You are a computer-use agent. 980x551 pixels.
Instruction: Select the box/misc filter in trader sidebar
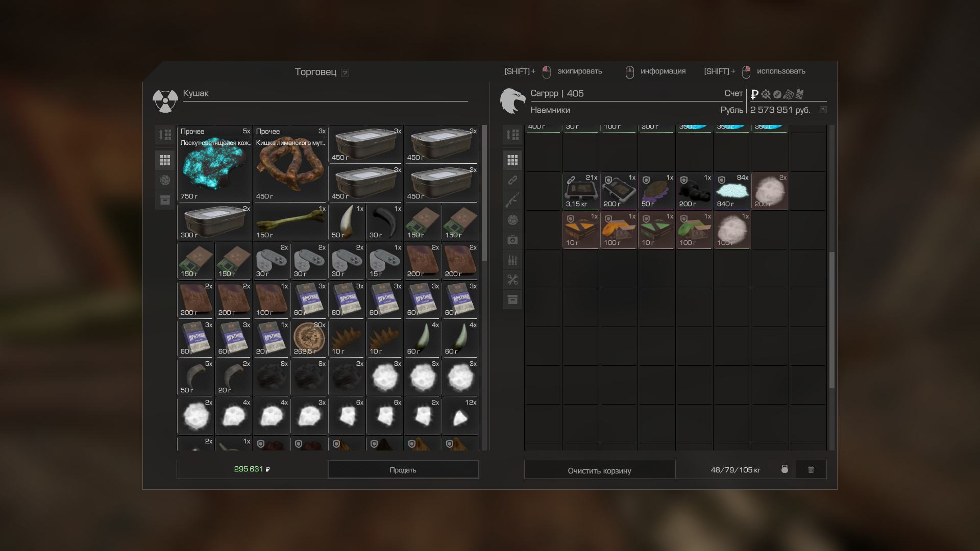[165, 200]
